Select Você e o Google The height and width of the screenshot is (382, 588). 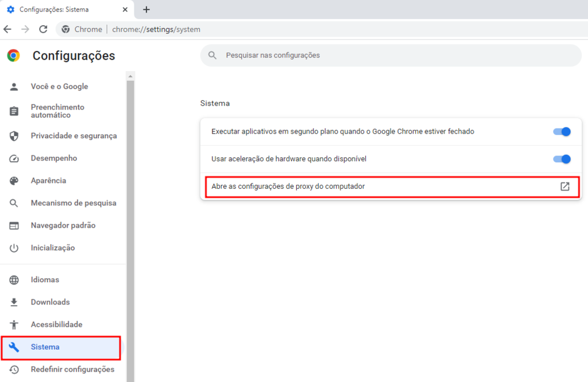(60, 86)
